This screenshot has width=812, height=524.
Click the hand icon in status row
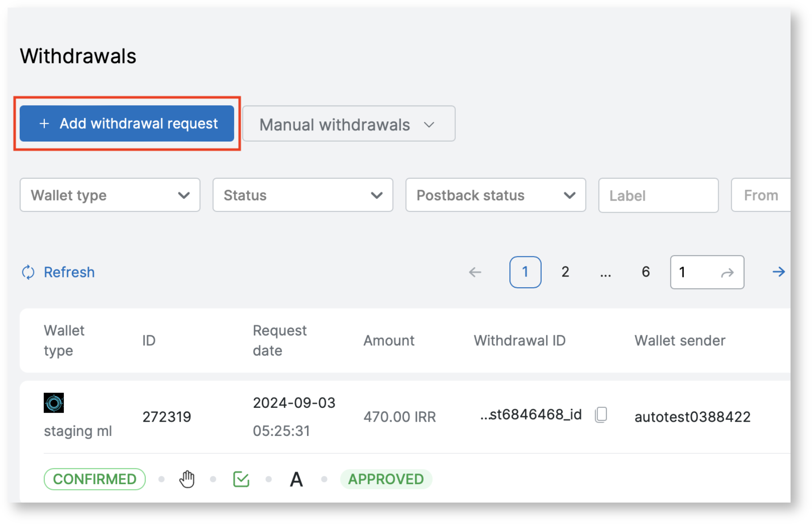187,479
